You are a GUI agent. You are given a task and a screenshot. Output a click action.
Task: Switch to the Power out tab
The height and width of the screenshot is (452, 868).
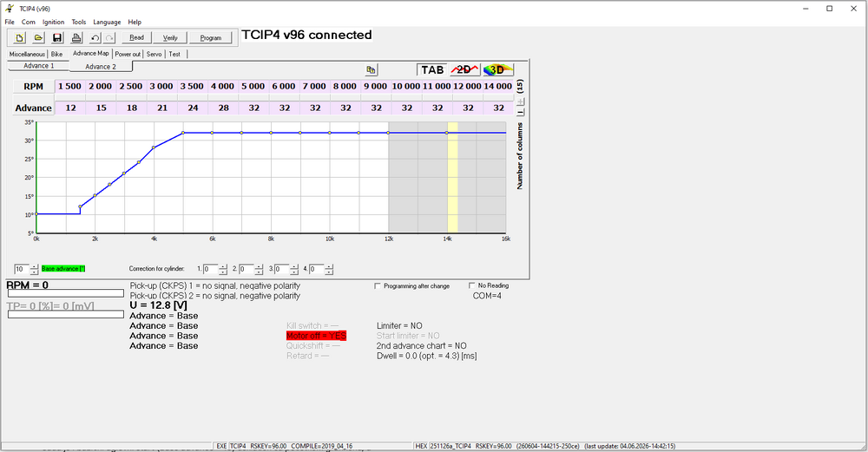(x=128, y=54)
